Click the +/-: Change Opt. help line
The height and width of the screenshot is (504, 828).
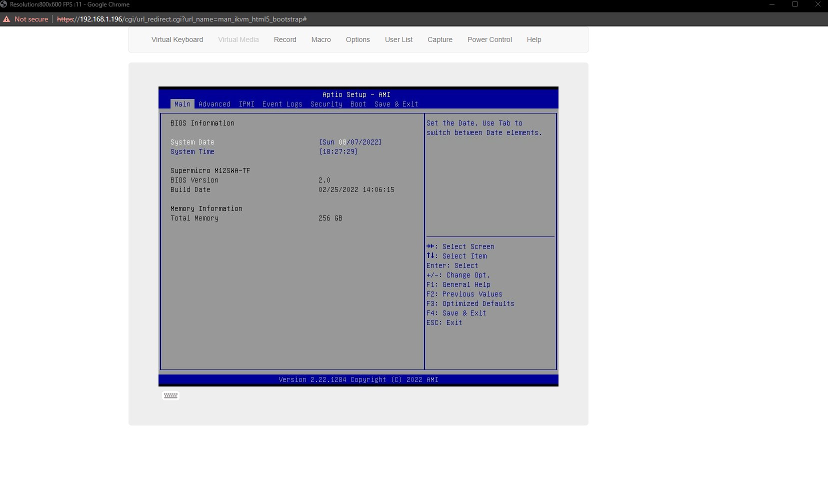point(458,275)
